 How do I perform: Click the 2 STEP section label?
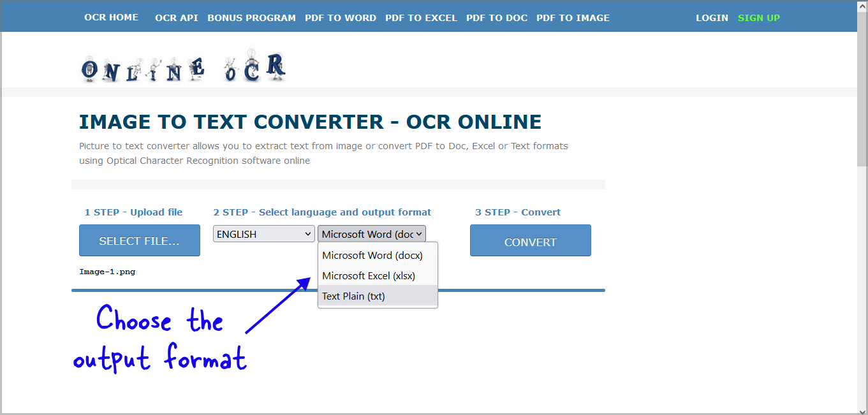(323, 212)
